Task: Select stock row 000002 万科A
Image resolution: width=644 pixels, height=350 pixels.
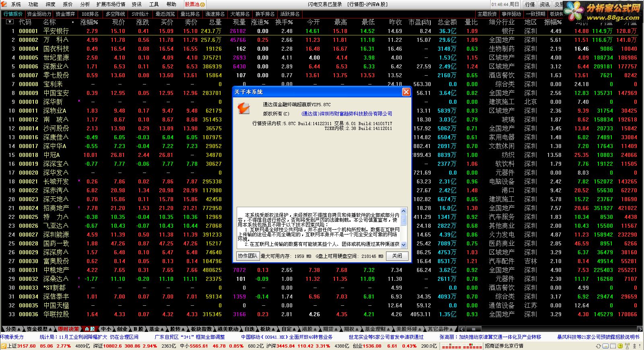Action: [x=322, y=40]
